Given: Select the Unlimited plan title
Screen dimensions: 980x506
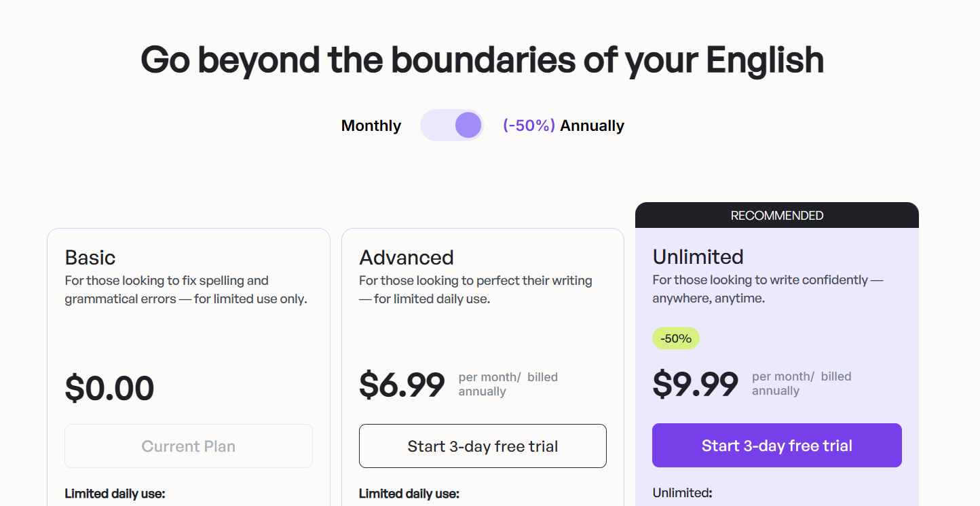Looking at the screenshot, I should point(698,257).
